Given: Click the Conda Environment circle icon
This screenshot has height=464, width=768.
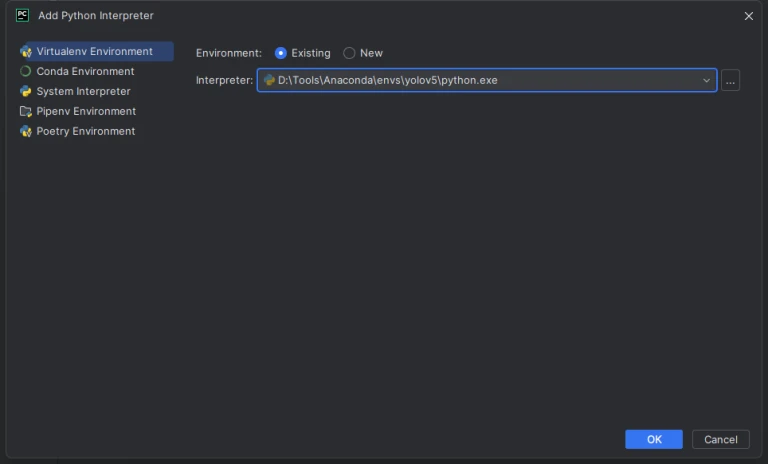Looking at the screenshot, I should click(x=25, y=72).
